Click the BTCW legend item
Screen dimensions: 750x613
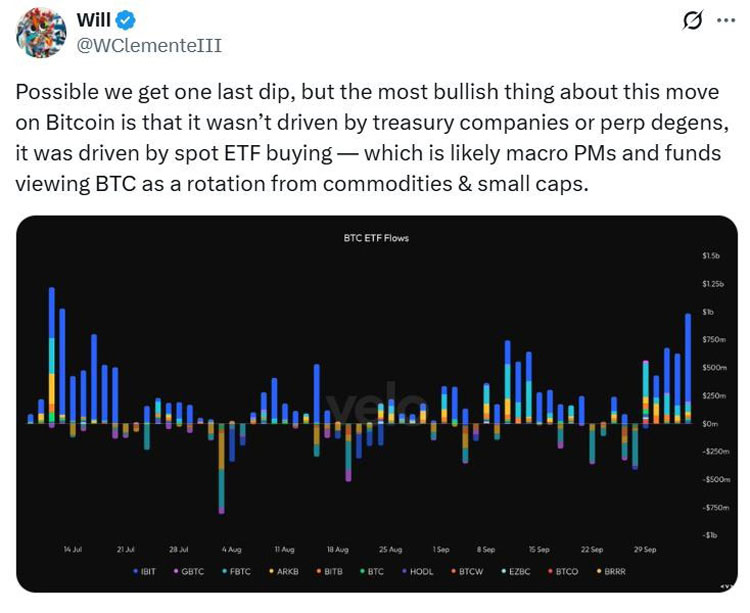click(x=465, y=571)
